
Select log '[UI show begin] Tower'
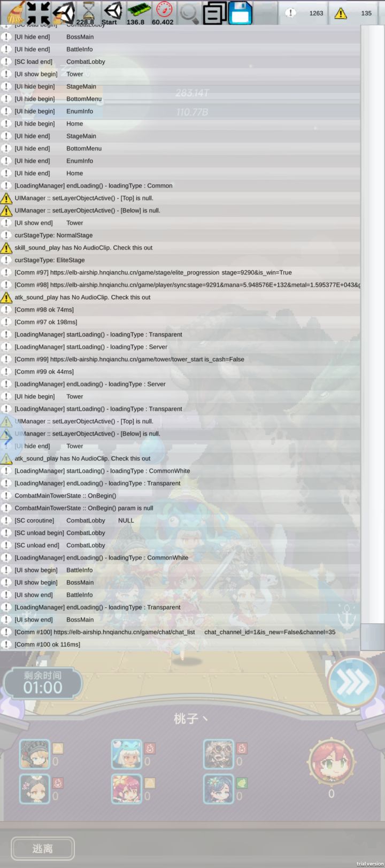pyautogui.click(x=180, y=74)
